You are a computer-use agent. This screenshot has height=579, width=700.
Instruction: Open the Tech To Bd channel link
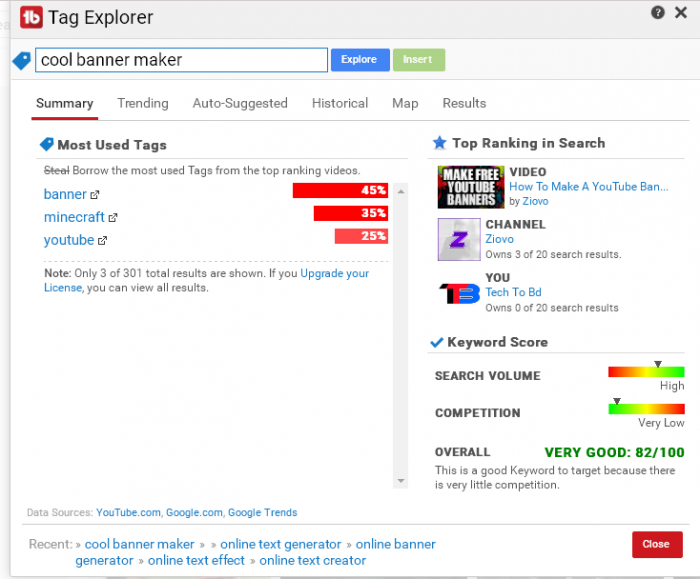[x=513, y=292]
